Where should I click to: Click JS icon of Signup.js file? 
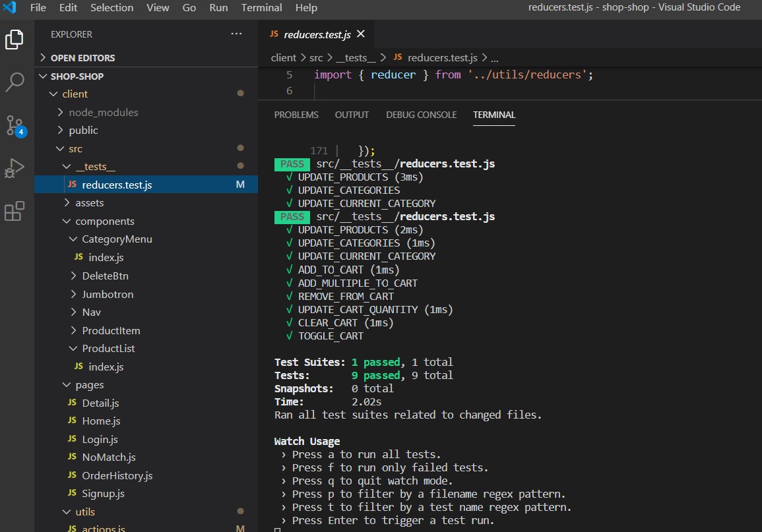[x=73, y=493]
